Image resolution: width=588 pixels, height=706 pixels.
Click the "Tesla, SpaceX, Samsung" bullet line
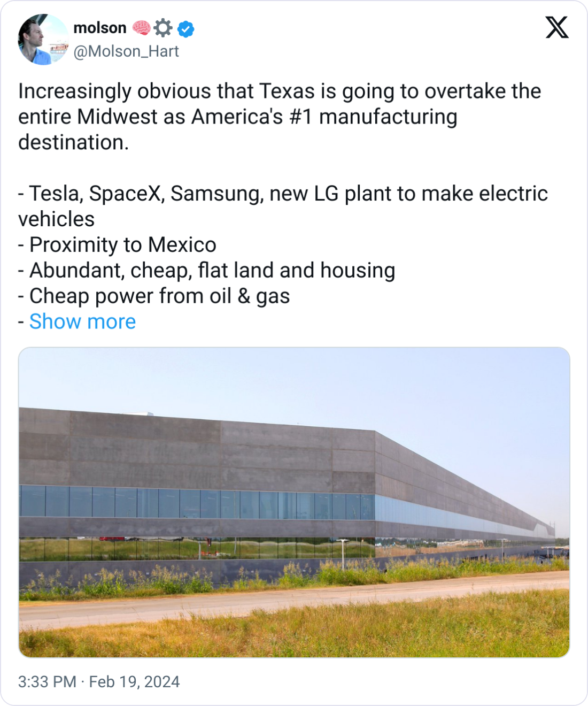pos(282,194)
